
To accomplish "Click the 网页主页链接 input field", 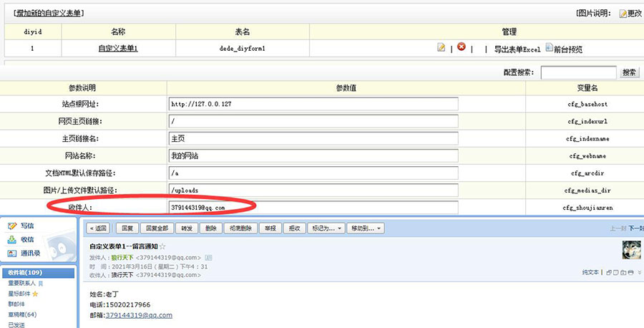I will tap(313, 121).
